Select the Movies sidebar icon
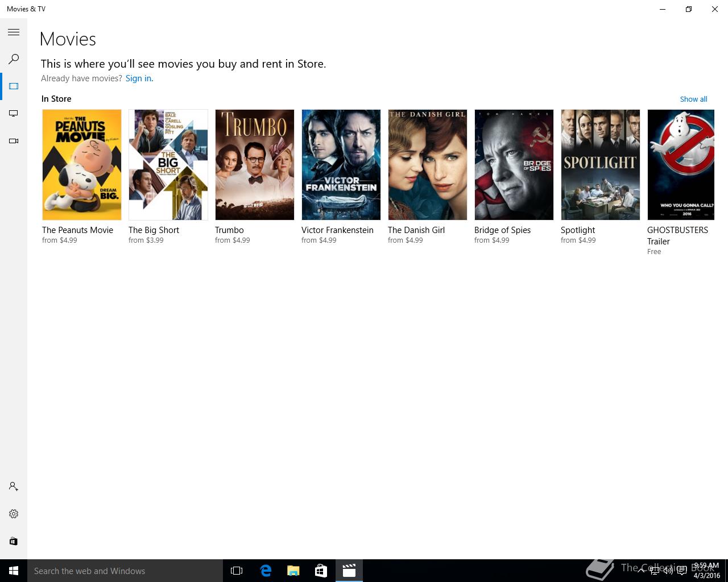Viewport: 728px width, 582px height. click(x=14, y=86)
